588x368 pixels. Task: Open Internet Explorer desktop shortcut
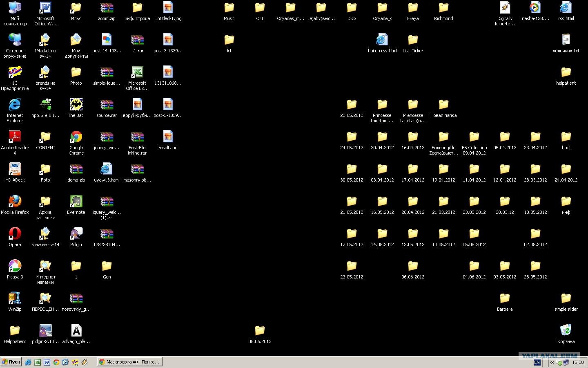pos(15,110)
